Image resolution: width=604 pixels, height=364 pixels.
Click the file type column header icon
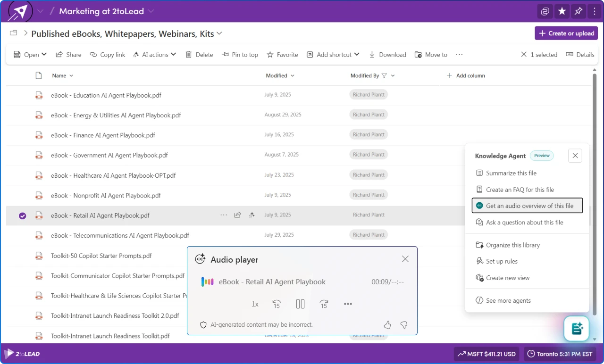(39, 75)
